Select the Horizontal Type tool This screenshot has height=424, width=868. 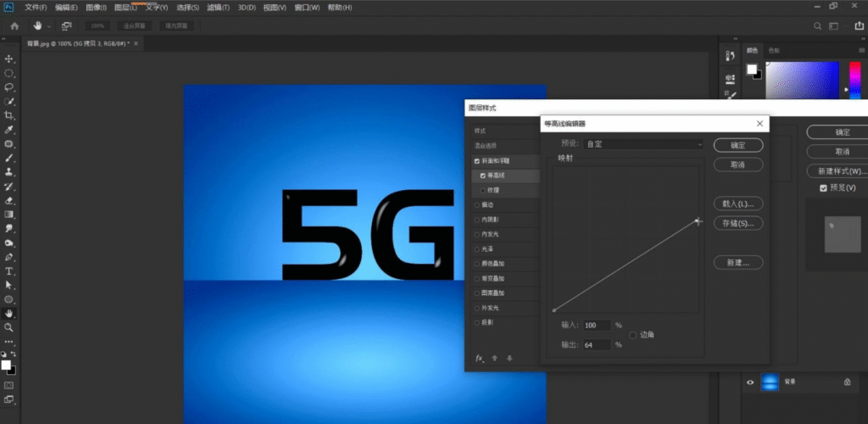tap(8, 271)
